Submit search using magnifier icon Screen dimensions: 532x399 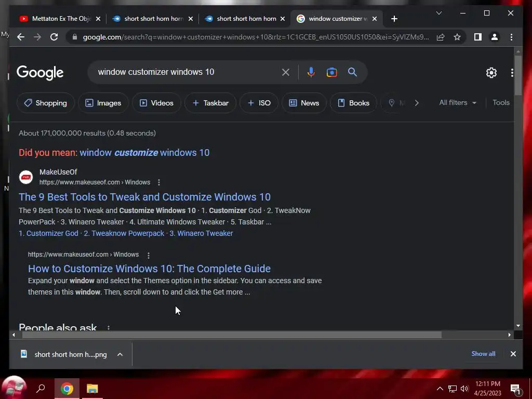click(353, 72)
